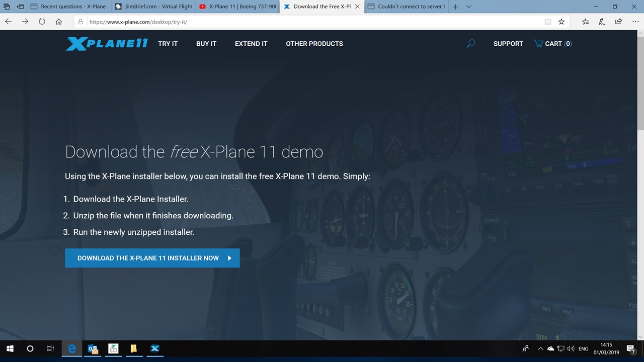This screenshot has height=362, width=644.
Task: Open File Explorer from the taskbar
Action: 133,348
